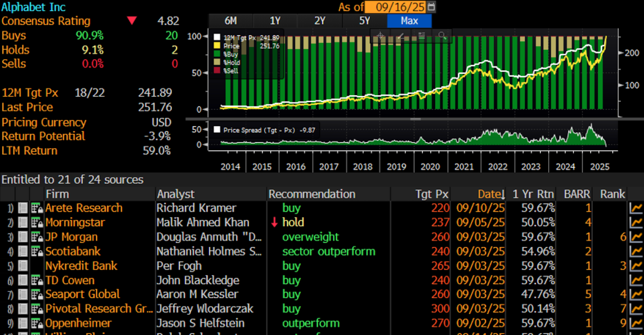Image resolution: width=644 pixels, height=335 pixels.
Task: Switch chart range to 5Y
Action: (x=365, y=21)
